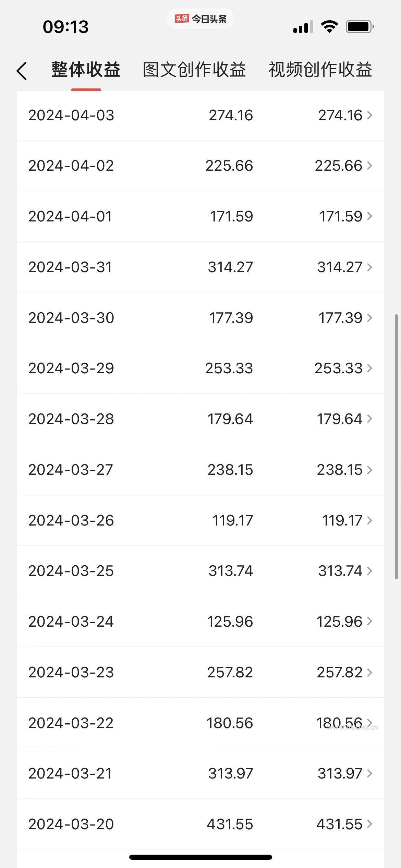The image size is (401, 868).
Task: Tap the cellular signal icon
Action: coord(303,27)
